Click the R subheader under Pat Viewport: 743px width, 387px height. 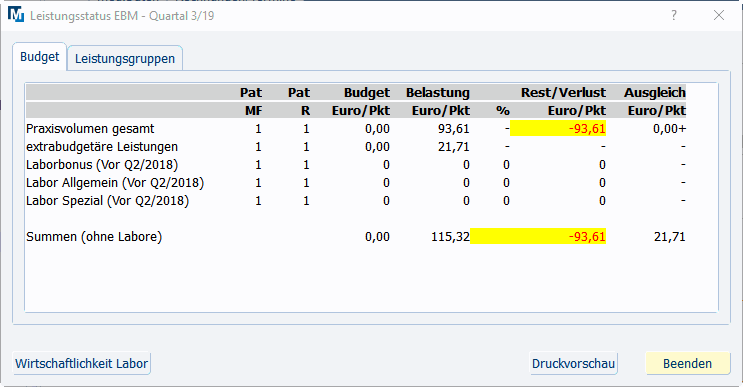pyautogui.click(x=306, y=111)
